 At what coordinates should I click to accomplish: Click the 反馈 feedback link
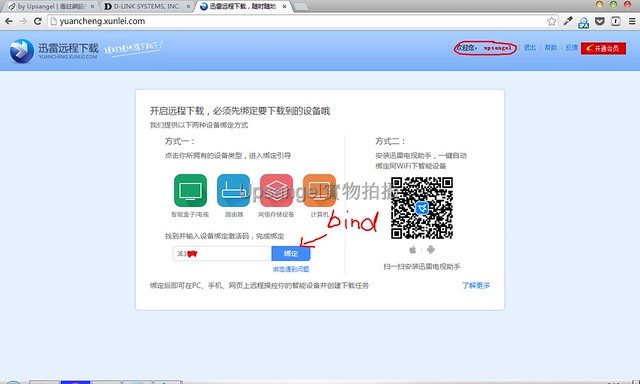571,48
